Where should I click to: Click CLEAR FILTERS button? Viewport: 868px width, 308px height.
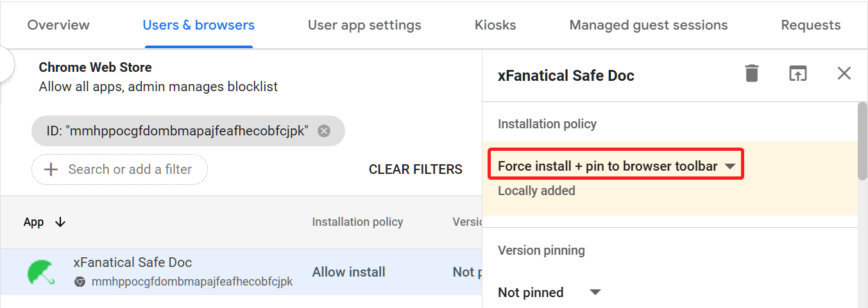click(x=415, y=169)
